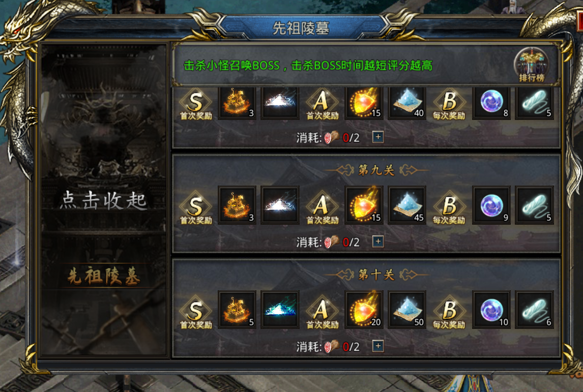Viewport: 583px width, 392px height.
Task: Click the S 首次奖励 badge in 第九关
Action: [x=195, y=207]
